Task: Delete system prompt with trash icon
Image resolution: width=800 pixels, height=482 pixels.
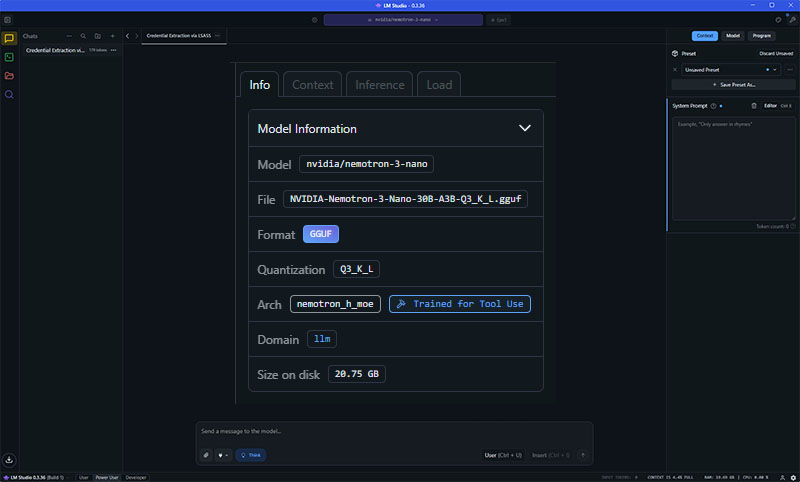Action: coord(754,106)
